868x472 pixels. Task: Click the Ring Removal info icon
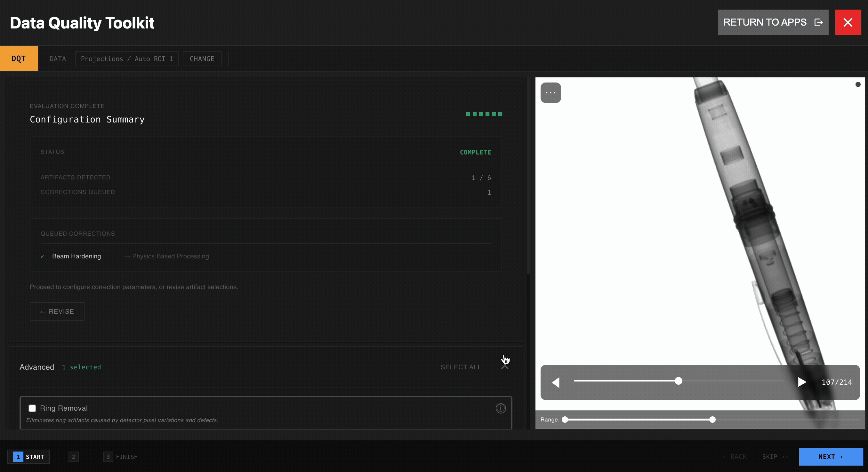click(500, 408)
